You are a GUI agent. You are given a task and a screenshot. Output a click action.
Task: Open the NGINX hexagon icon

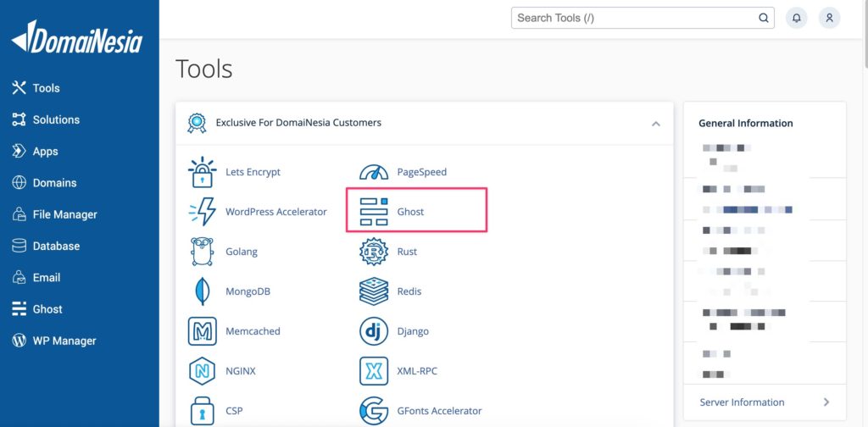coord(202,371)
